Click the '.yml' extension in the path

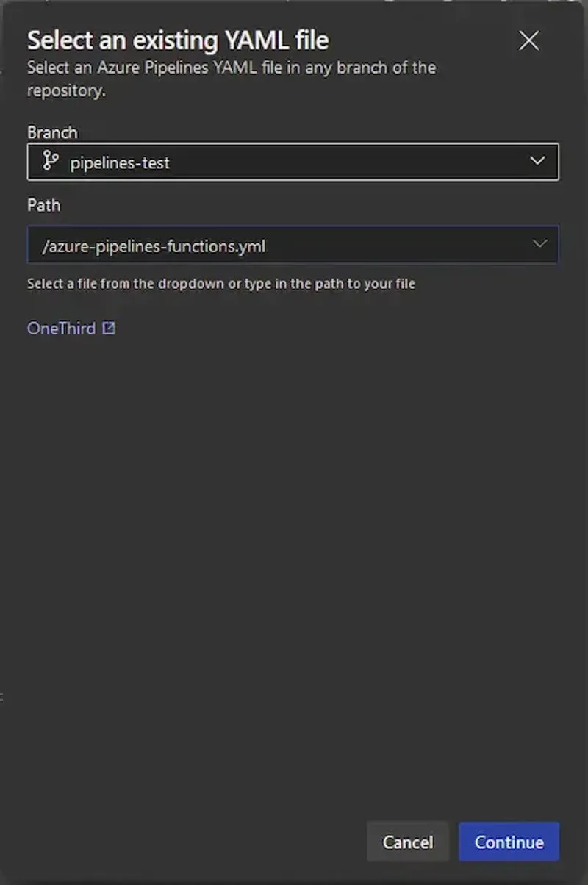pyautogui.click(x=252, y=246)
